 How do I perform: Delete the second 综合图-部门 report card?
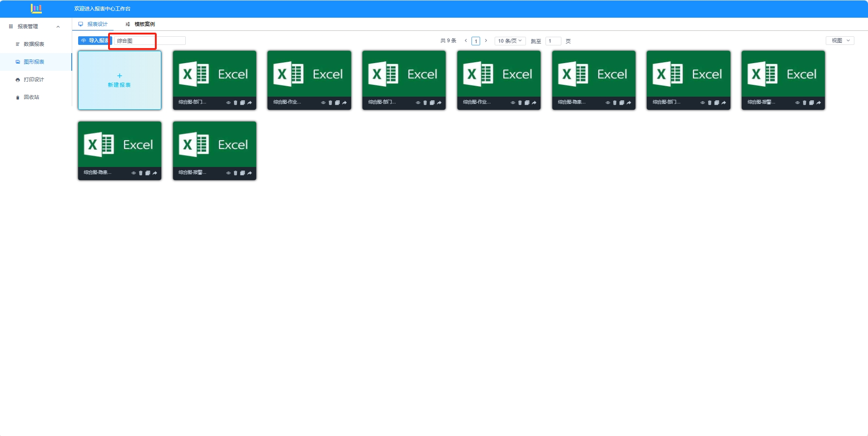click(425, 103)
